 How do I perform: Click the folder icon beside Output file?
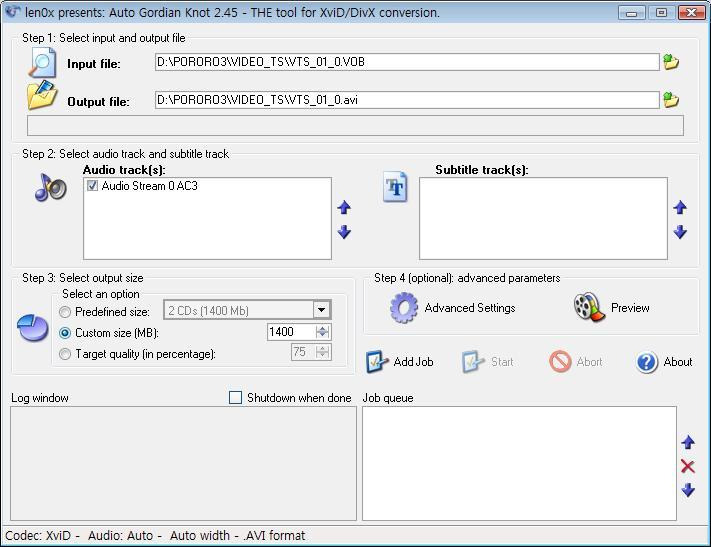42,95
